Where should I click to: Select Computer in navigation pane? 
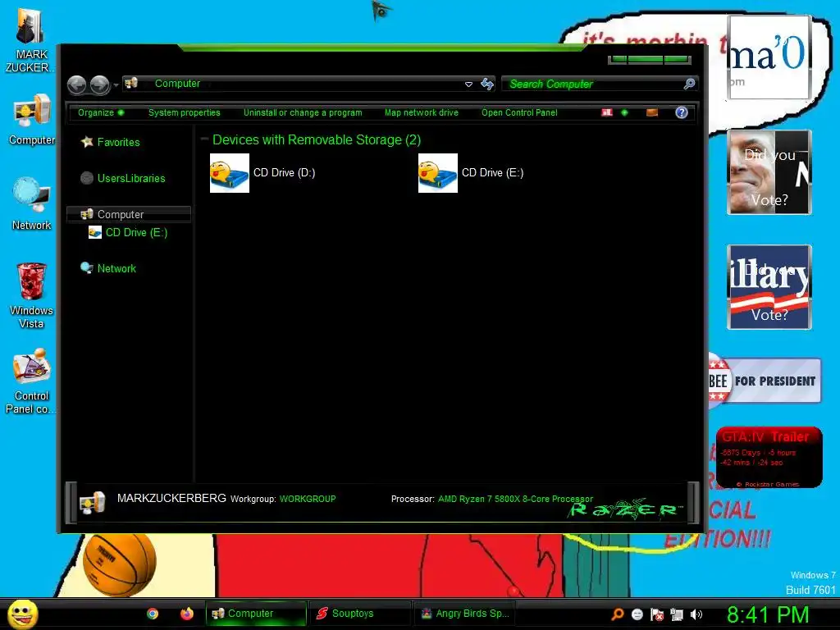tap(129, 214)
